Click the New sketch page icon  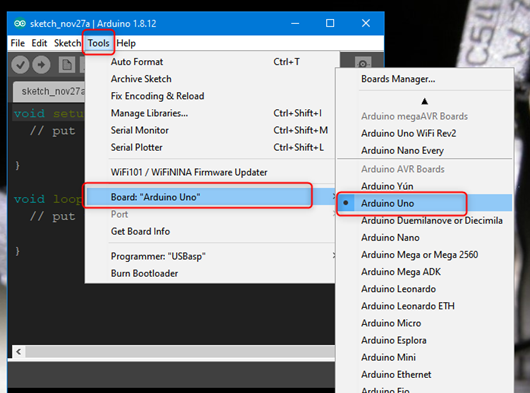tap(67, 64)
